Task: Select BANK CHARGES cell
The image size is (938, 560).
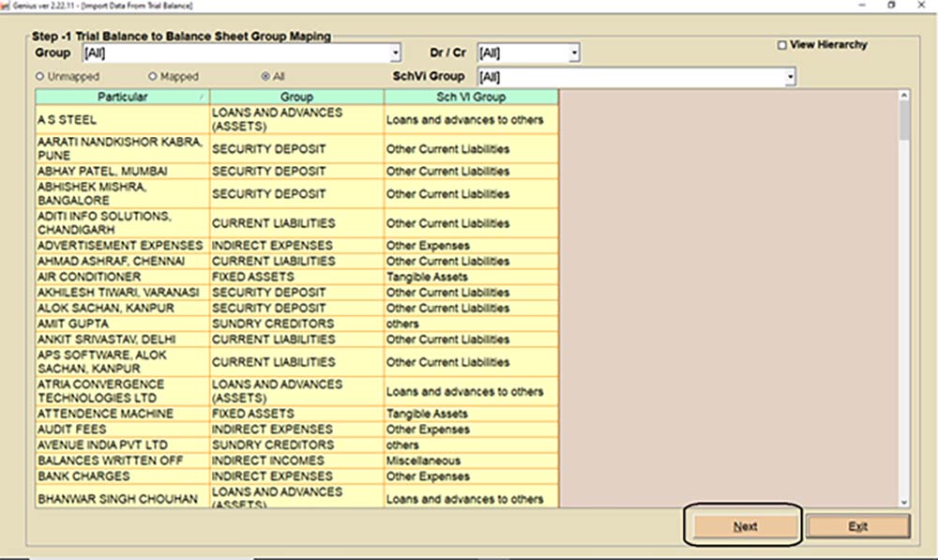Action: (x=123, y=477)
